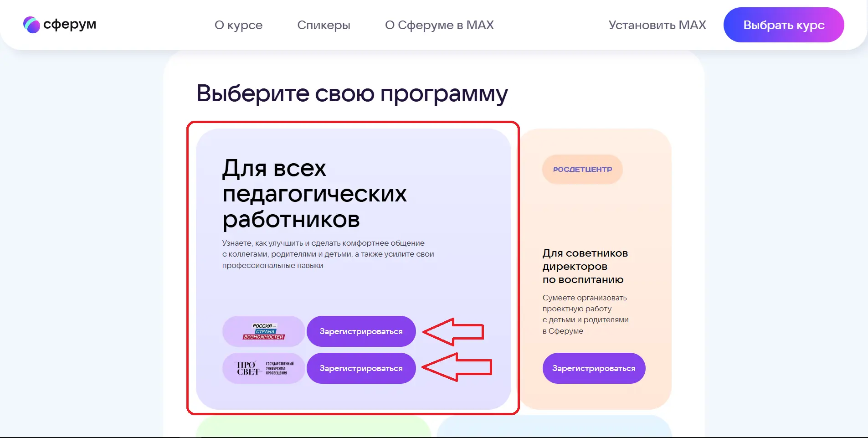The width and height of the screenshot is (868, 438).
Task: Click the Сферум logo in header
Action: [x=60, y=25]
